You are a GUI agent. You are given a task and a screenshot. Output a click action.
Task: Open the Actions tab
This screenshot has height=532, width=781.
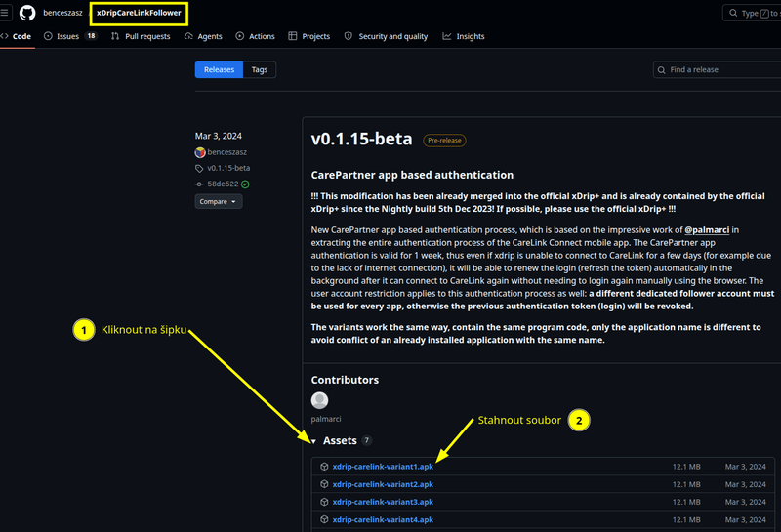255,36
